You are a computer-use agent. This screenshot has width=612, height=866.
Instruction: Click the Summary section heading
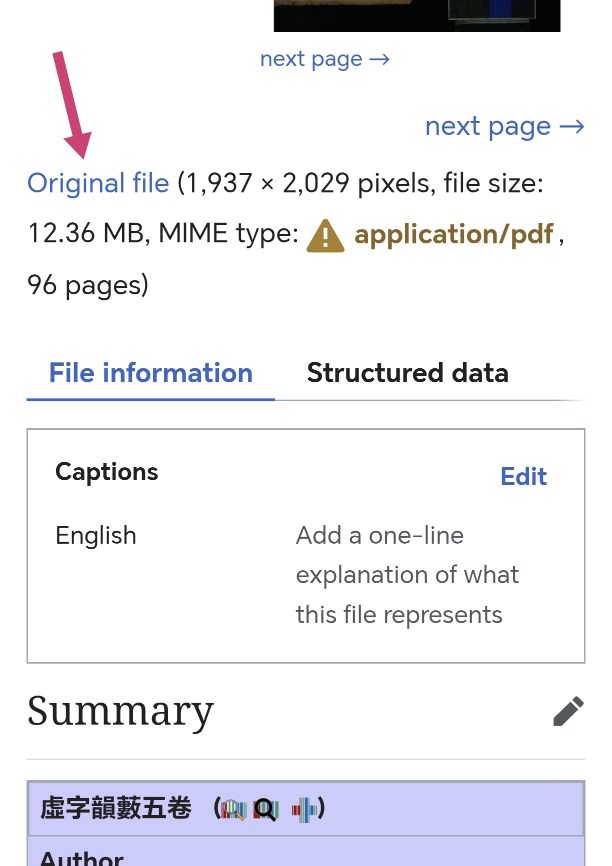pyautogui.click(x=120, y=712)
